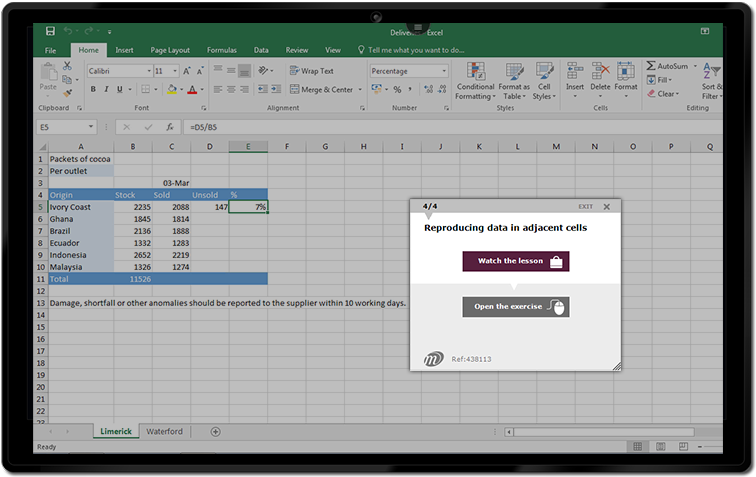Increase font size with larger A icon
Viewport: 756px width, 477px height.
[x=187, y=71]
